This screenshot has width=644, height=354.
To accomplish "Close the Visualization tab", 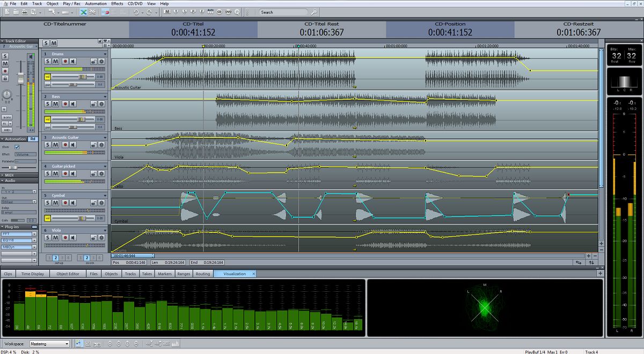I will coord(253,274).
